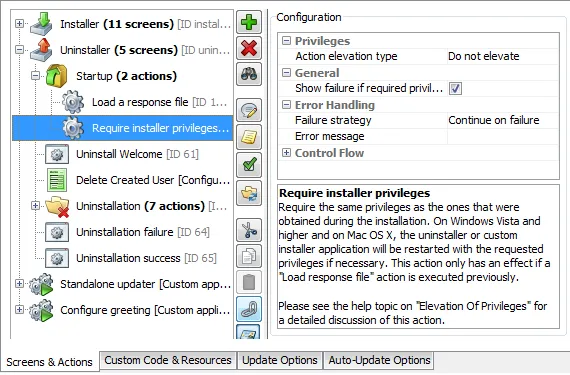This screenshot has width=570, height=375.
Task: Click the Action elevation type property label
Action: pos(346,56)
